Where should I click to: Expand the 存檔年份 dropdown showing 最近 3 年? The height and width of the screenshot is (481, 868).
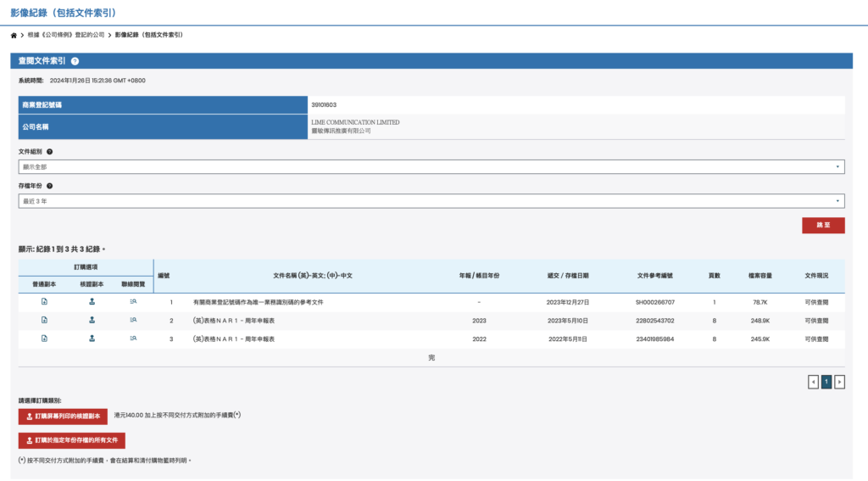click(431, 201)
